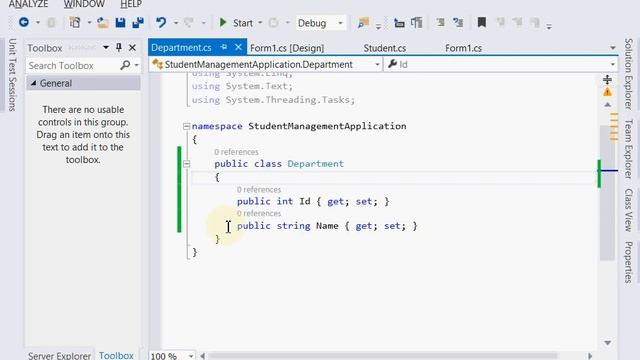The width and height of the screenshot is (640, 360).
Task: Open the Start button dropdown arrow
Action: [x=260, y=23]
